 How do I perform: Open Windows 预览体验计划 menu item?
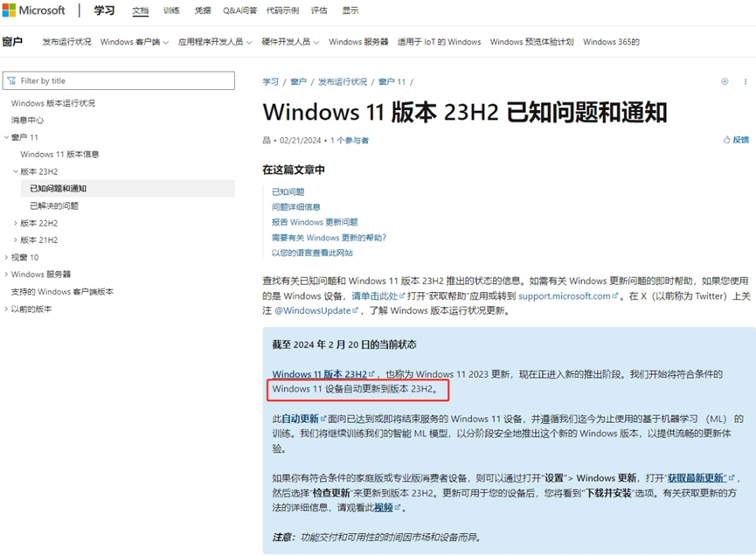point(531,42)
